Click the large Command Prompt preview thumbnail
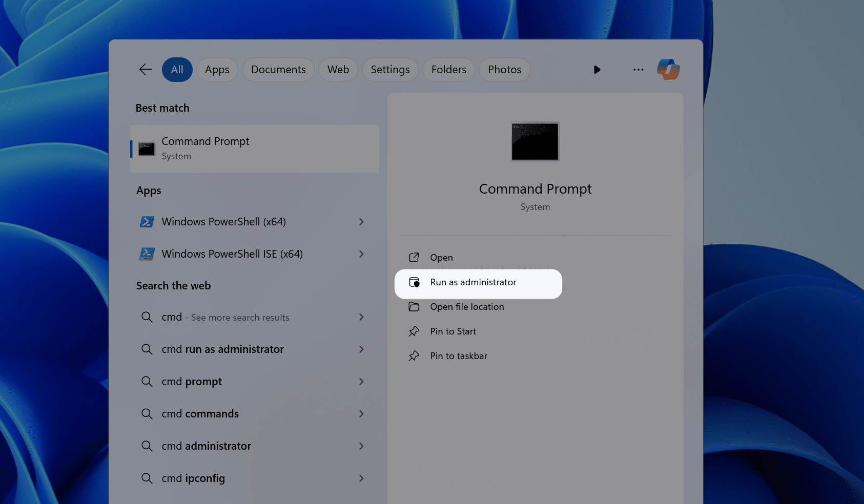Viewport: 864px width, 504px height. 535,141
